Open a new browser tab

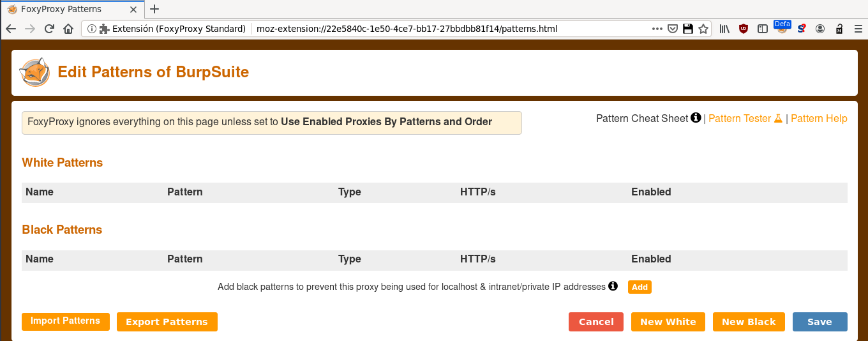pyautogui.click(x=154, y=9)
